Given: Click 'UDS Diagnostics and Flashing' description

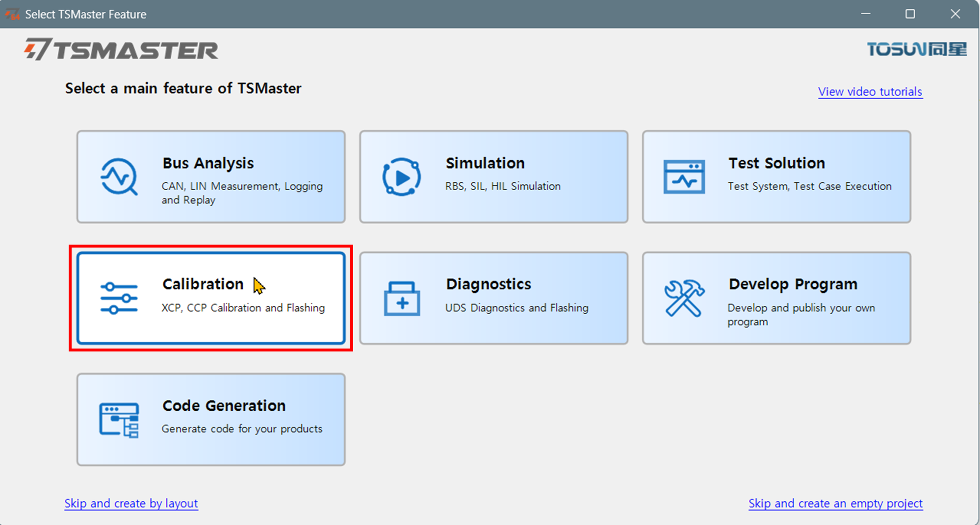Looking at the screenshot, I should [x=516, y=308].
